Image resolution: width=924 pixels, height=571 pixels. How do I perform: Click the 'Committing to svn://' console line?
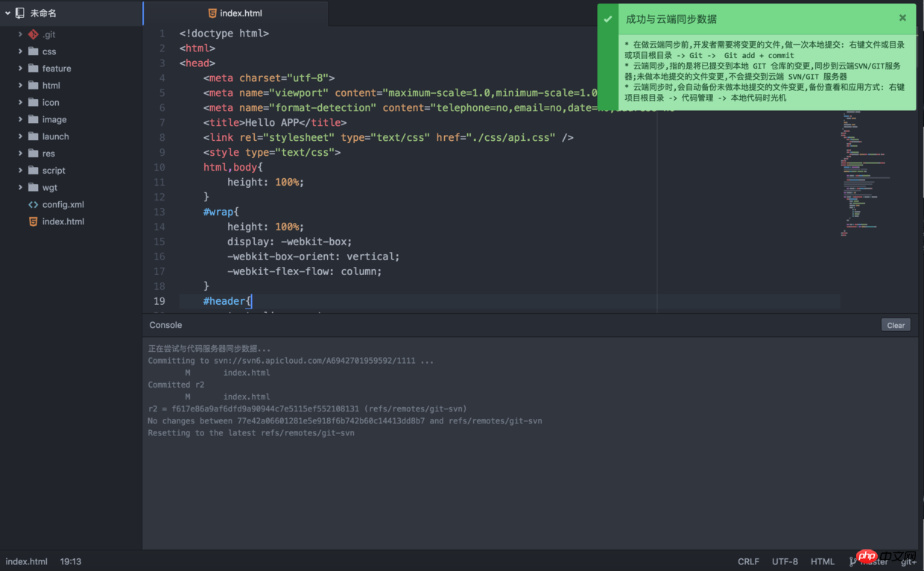tap(291, 361)
